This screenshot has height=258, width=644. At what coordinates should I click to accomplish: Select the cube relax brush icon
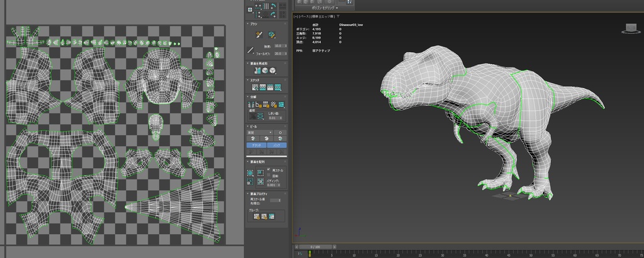click(x=272, y=35)
